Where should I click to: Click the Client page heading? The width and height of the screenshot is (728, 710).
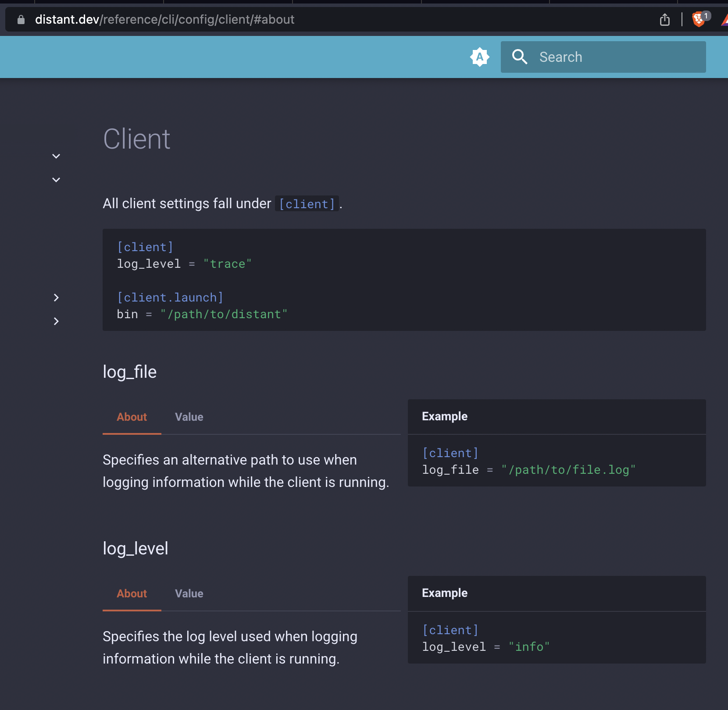pos(137,139)
